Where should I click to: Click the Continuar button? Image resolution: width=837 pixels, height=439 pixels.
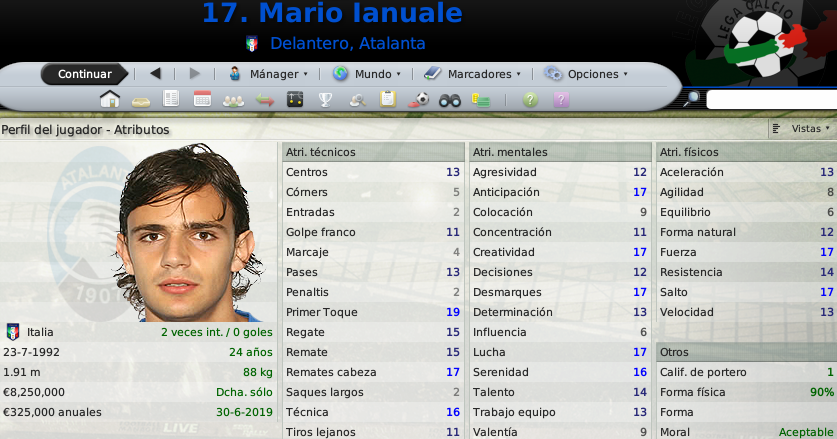coord(85,74)
